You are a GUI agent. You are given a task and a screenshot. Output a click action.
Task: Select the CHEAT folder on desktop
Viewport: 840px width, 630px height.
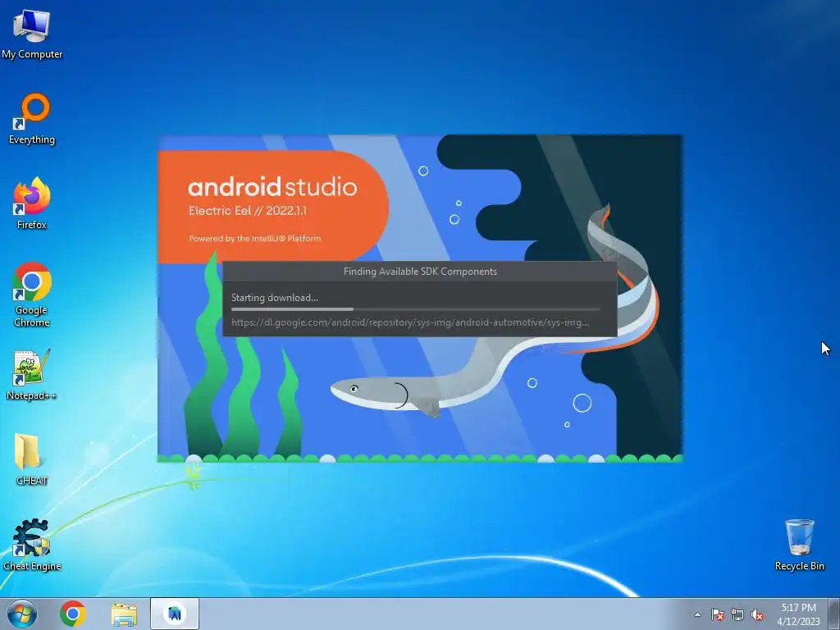(x=32, y=459)
